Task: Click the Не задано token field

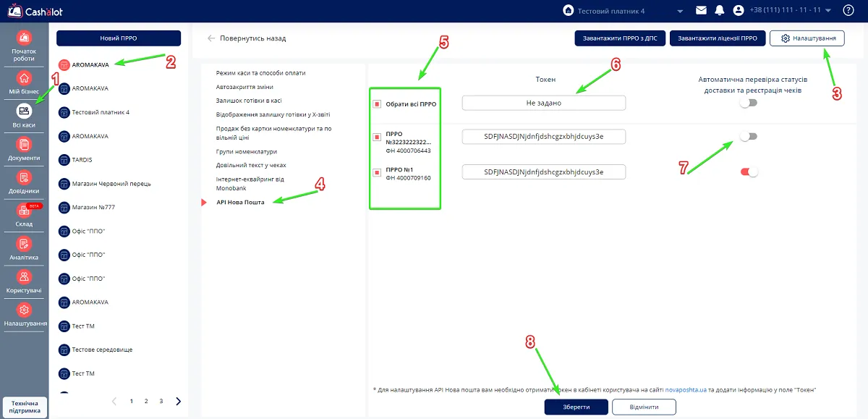Action: click(544, 103)
